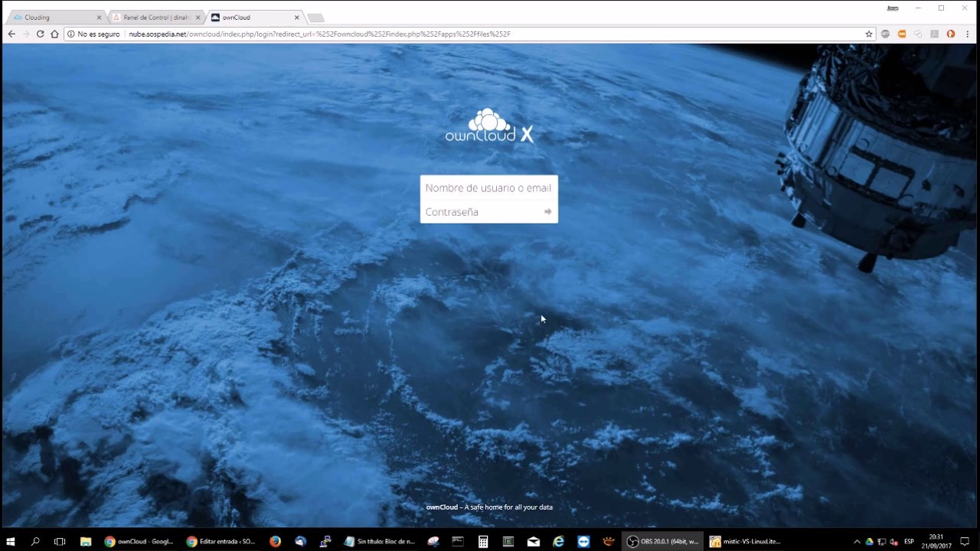Image resolution: width=980 pixels, height=551 pixels.
Task: View site info 'No es seguro'
Action: [93, 34]
